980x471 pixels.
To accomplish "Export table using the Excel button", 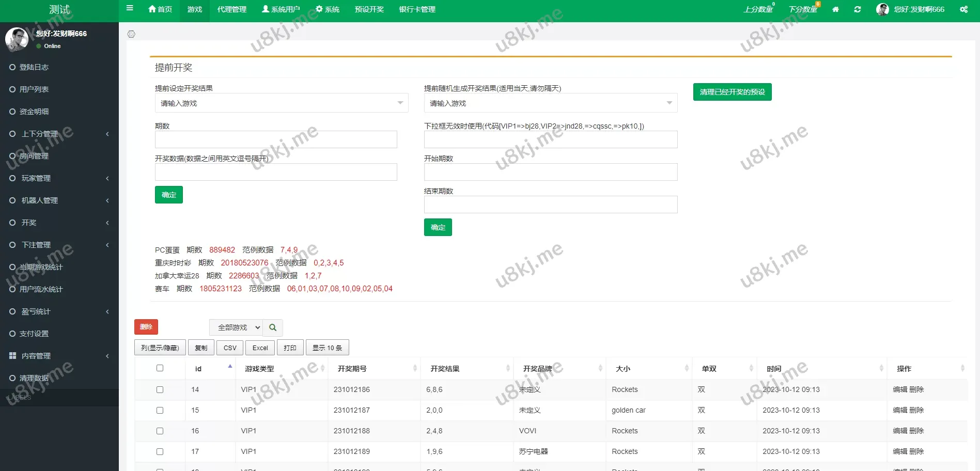I will click(260, 348).
